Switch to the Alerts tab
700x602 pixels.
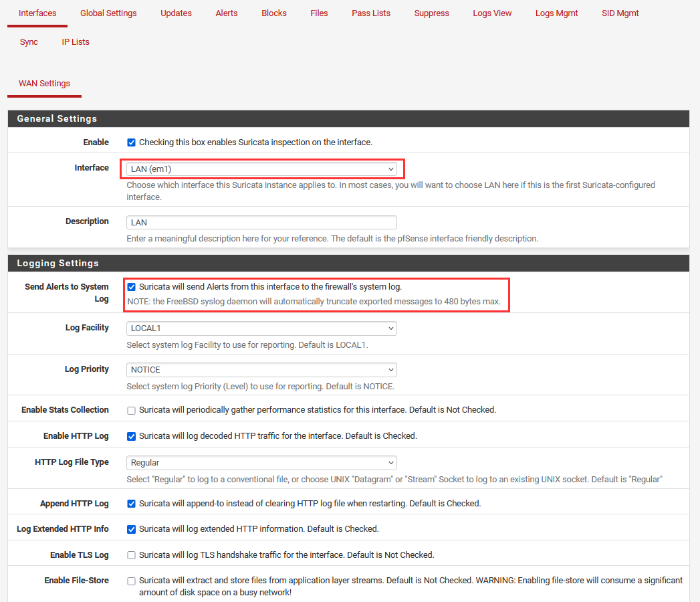pyautogui.click(x=226, y=13)
